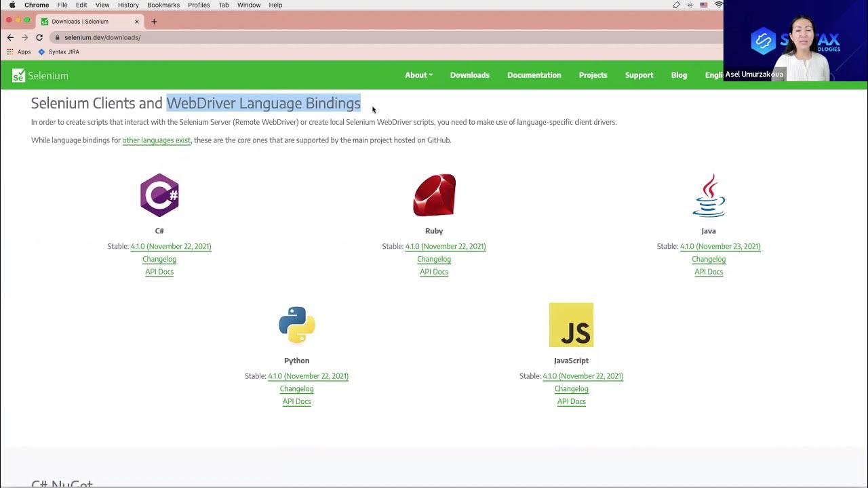Open the Window menu
This screenshot has height=488, width=868.
249,5
